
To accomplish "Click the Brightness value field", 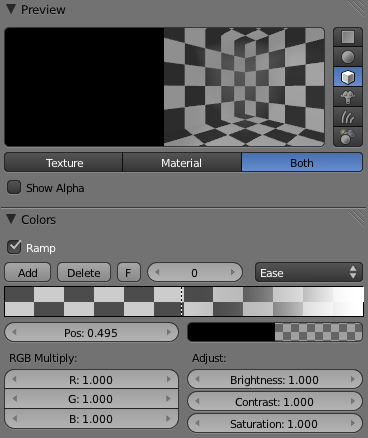I will tap(275, 380).
